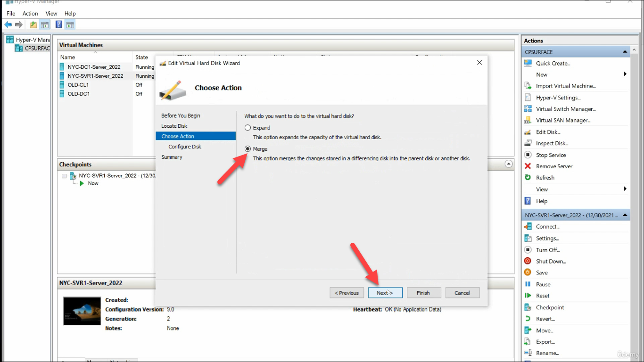Screen dimensions: 644x362
Task: Click the Reset action icon
Action: click(x=528, y=296)
